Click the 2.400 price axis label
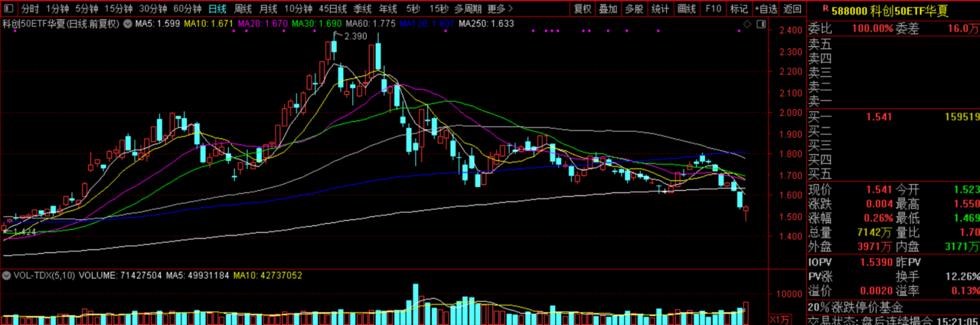Viewport: 980px width, 325px height. pyautogui.click(x=791, y=31)
